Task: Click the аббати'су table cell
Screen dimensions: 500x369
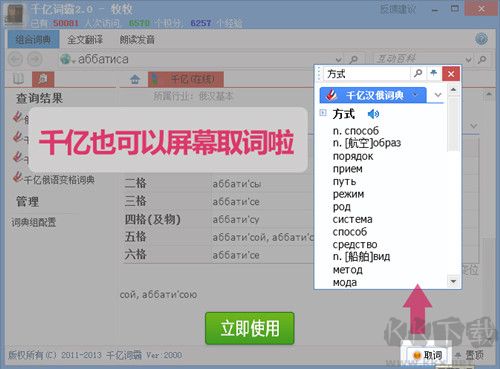Action: click(x=236, y=220)
